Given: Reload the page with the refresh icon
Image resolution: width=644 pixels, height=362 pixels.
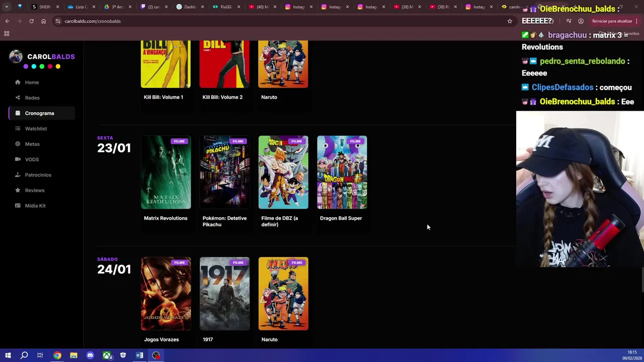Looking at the screenshot, I should coord(31,21).
